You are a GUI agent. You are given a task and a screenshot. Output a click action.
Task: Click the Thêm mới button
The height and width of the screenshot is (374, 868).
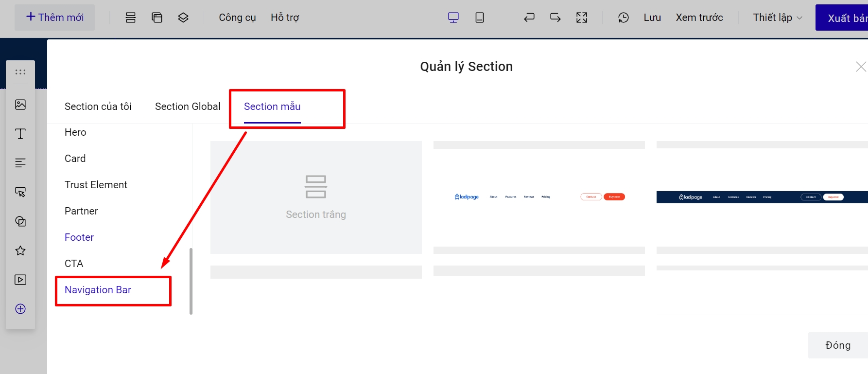pos(55,18)
